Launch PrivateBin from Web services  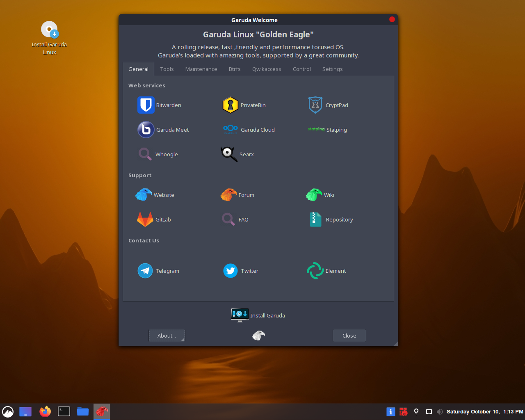pos(244,105)
